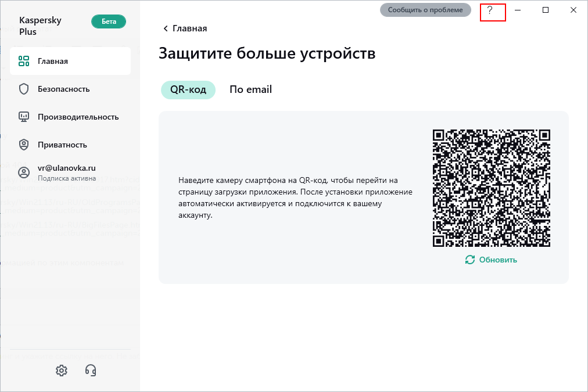588x392 pixels.
Task: Open settings gear icon in sidebar
Action: coord(62,371)
